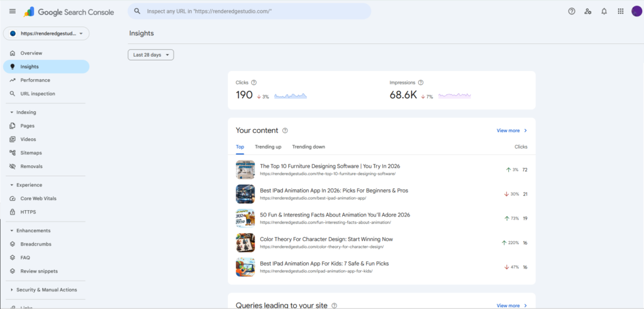Click the Videos icon in sidebar

coord(13,139)
